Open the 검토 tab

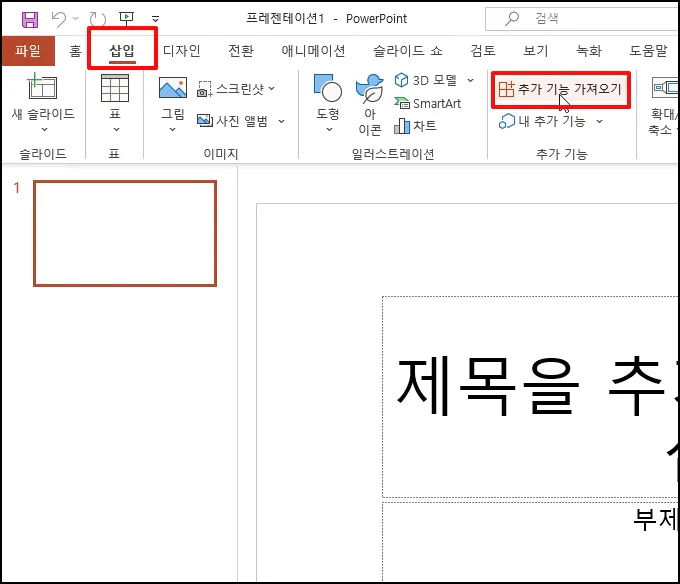point(483,51)
